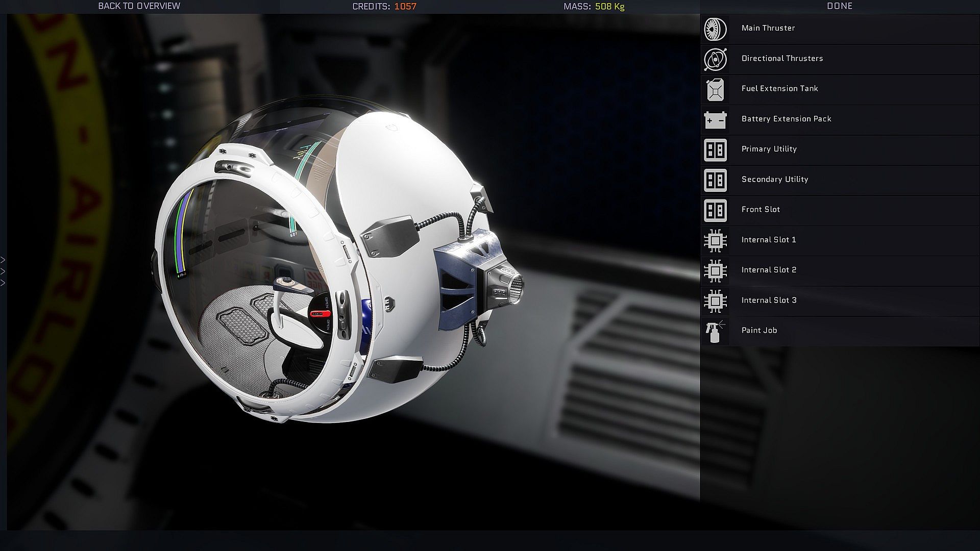Go Back to Overview
Image resolution: width=980 pixels, height=551 pixels.
139,6
